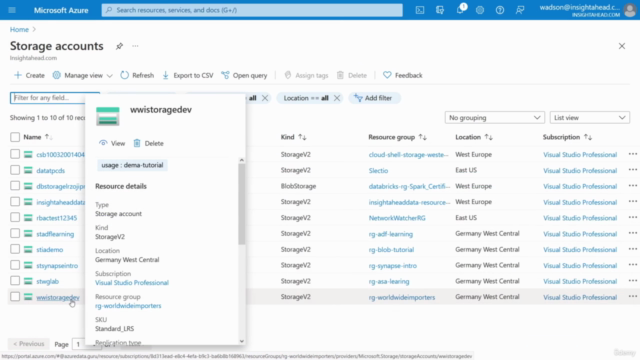Image resolution: width=640 pixels, height=360 pixels.
Task: Open NetworkWatcherRG resource group
Action: pos(397,218)
